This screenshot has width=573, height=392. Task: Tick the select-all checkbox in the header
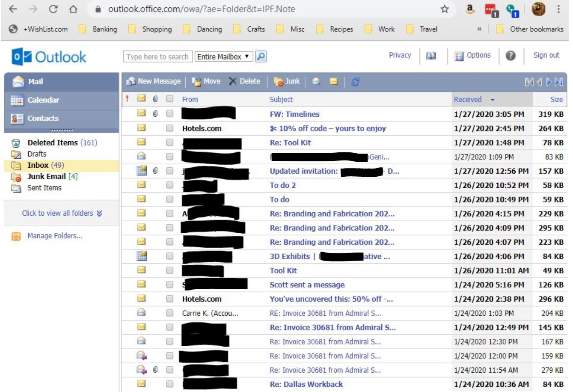point(170,99)
